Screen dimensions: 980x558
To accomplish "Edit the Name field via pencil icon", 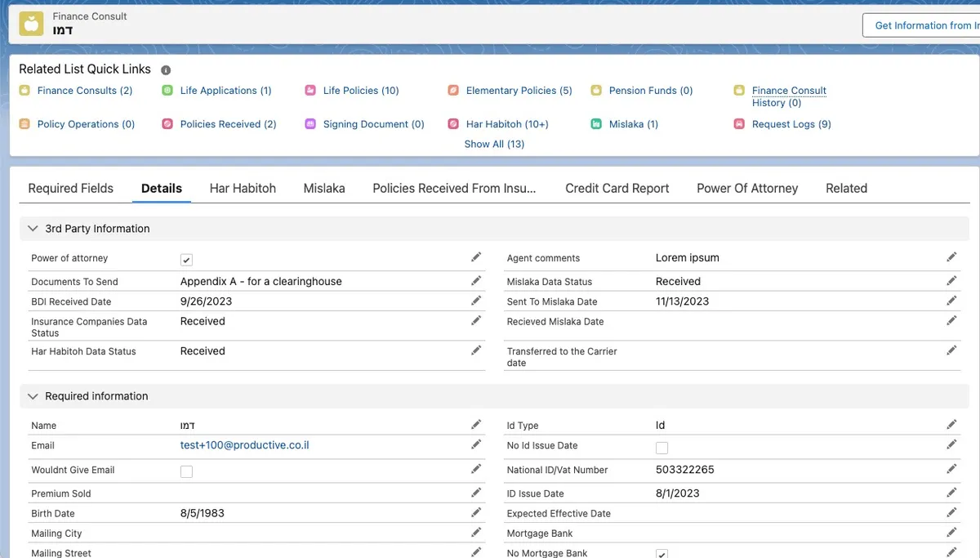I will [476, 425].
